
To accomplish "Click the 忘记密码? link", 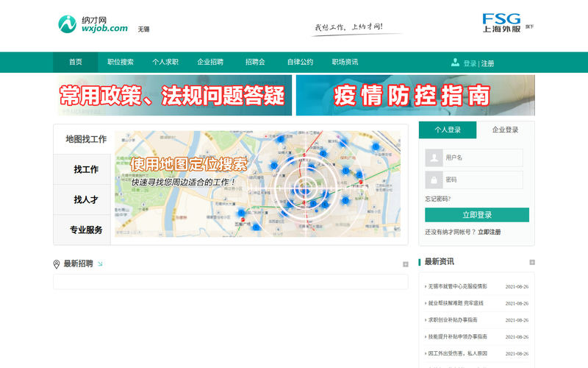I will (437, 199).
